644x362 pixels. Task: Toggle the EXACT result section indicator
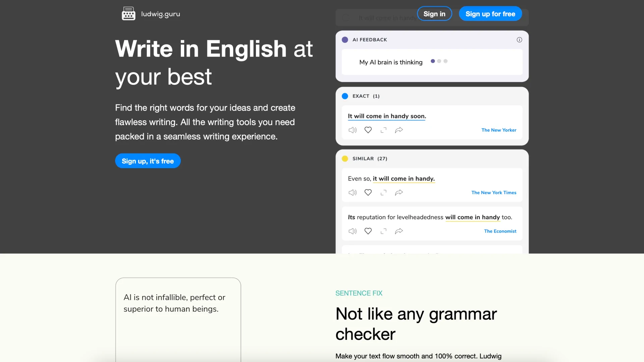tap(345, 96)
